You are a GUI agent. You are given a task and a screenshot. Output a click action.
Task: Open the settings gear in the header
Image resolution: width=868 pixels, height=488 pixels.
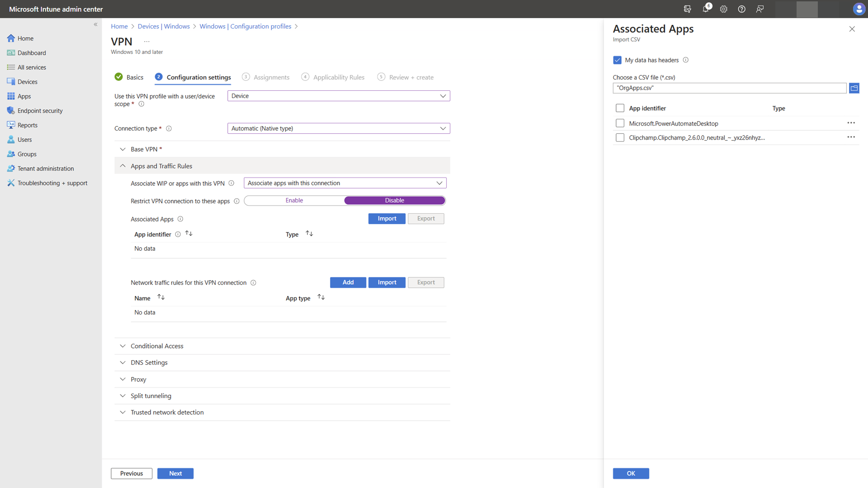[x=723, y=9]
